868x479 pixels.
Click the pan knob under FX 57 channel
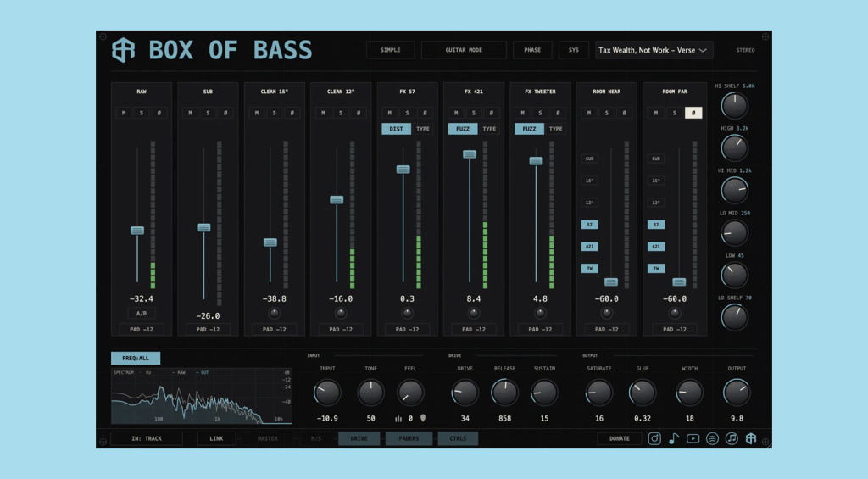pyautogui.click(x=407, y=313)
